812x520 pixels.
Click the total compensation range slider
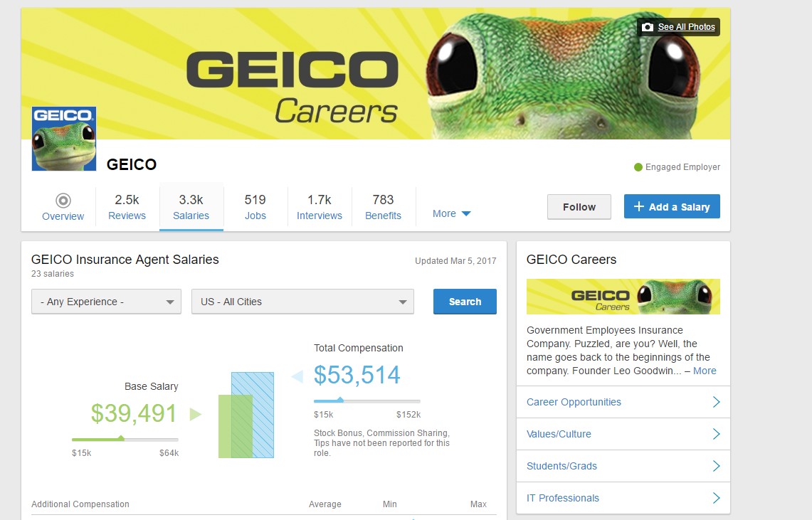click(x=367, y=401)
